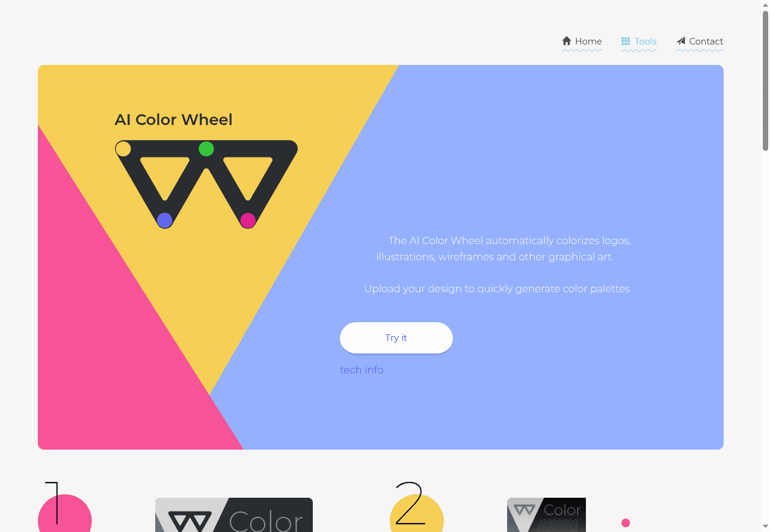Click the wide Color logo thumbnail
The width and height of the screenshot is (770, 532).
tap(234, 515)
